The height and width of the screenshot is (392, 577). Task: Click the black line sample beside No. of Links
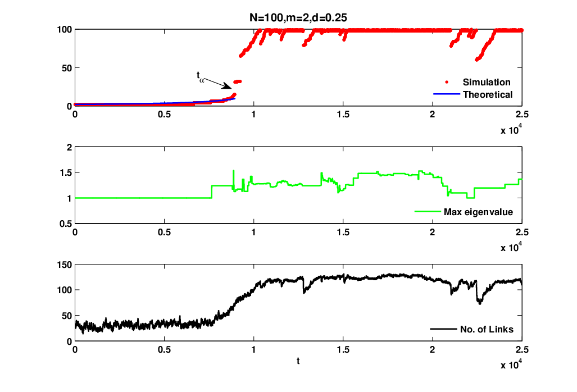[x=443, y=329]
